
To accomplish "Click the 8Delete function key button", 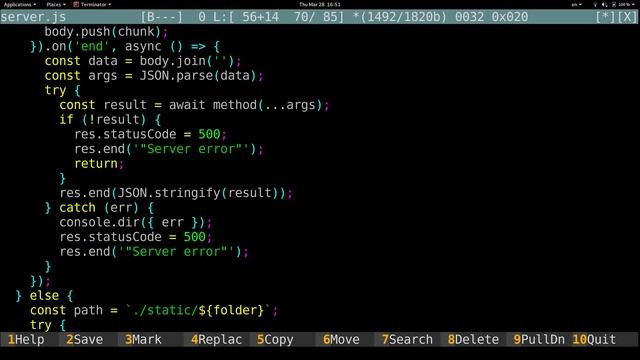I will 473,340.
